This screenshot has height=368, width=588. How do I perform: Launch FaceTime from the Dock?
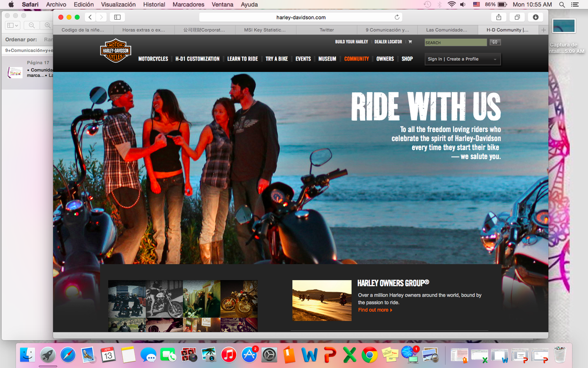coord(169,354)
